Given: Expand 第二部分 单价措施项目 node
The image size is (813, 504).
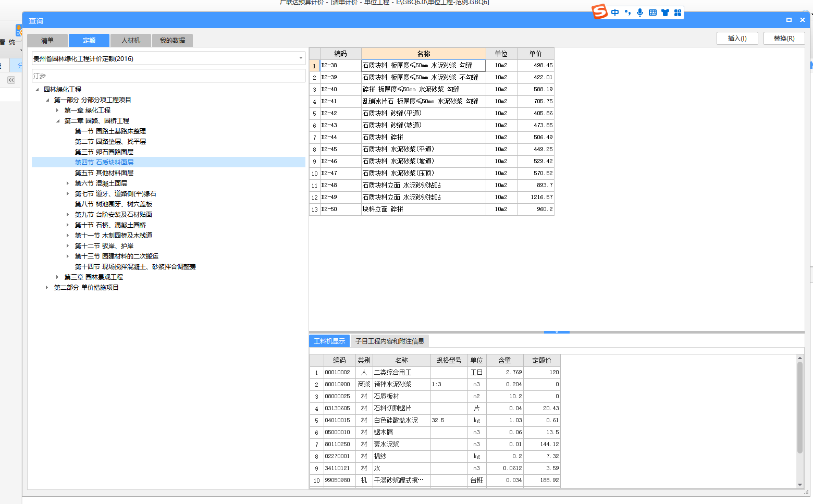Looking at the screenshot, I should [47, 287].
